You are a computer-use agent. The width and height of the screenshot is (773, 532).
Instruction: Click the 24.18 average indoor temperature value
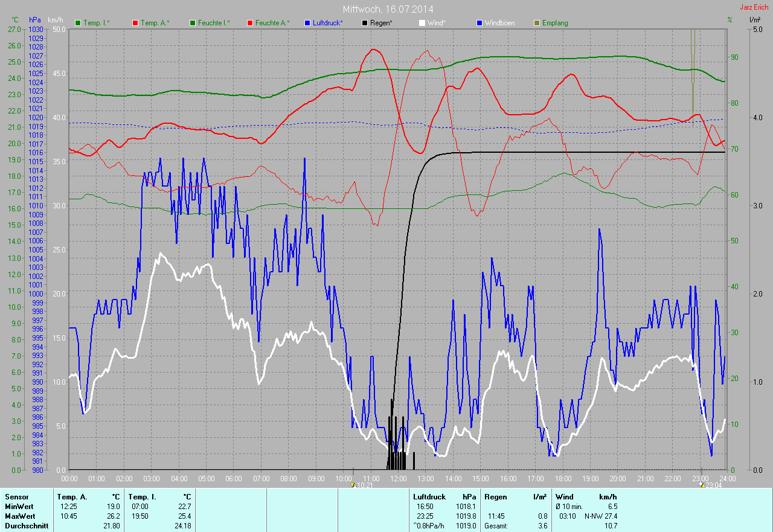click(182, 525)
